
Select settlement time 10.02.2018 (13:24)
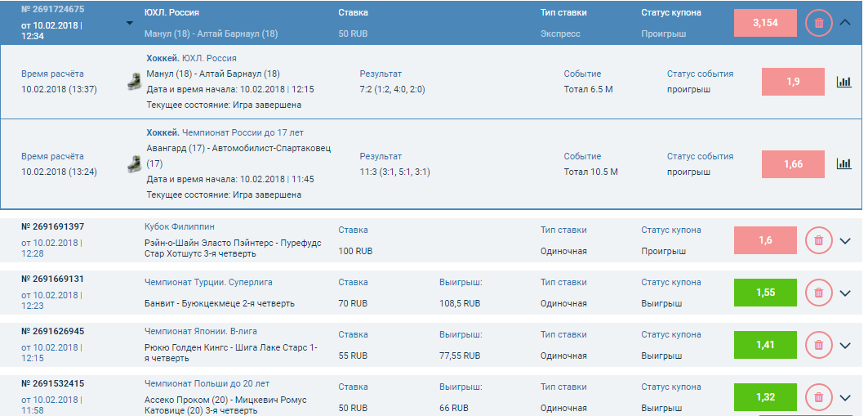point(60,172)
